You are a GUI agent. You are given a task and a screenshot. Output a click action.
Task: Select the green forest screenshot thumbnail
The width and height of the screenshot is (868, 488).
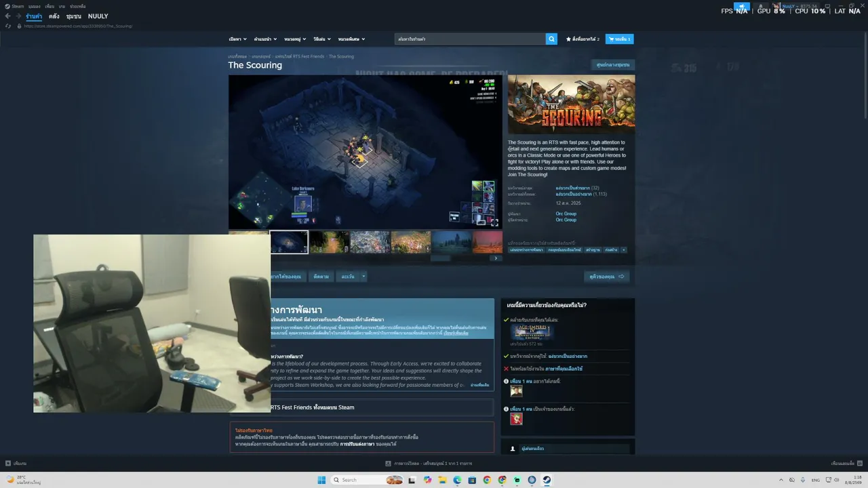(x=330, y=242)
